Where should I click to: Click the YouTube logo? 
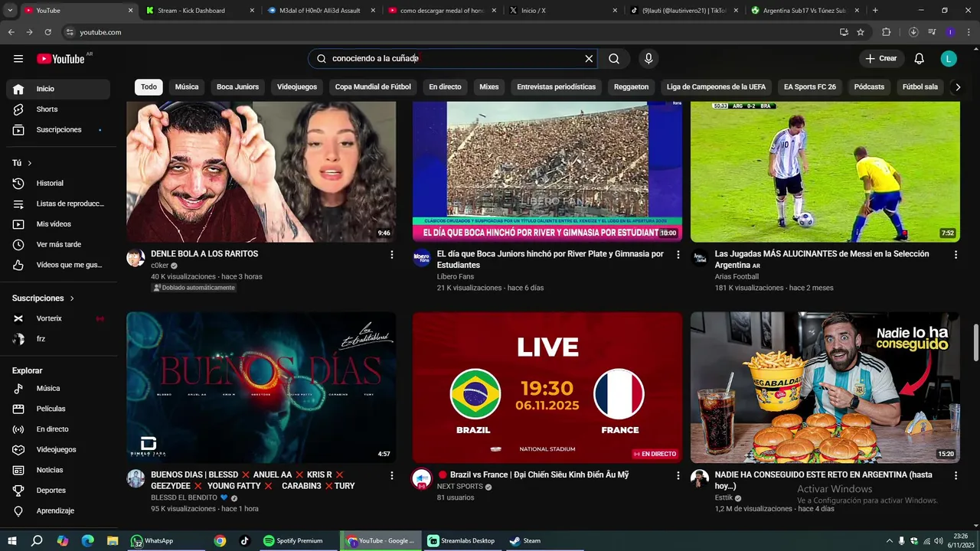[61, 59]
